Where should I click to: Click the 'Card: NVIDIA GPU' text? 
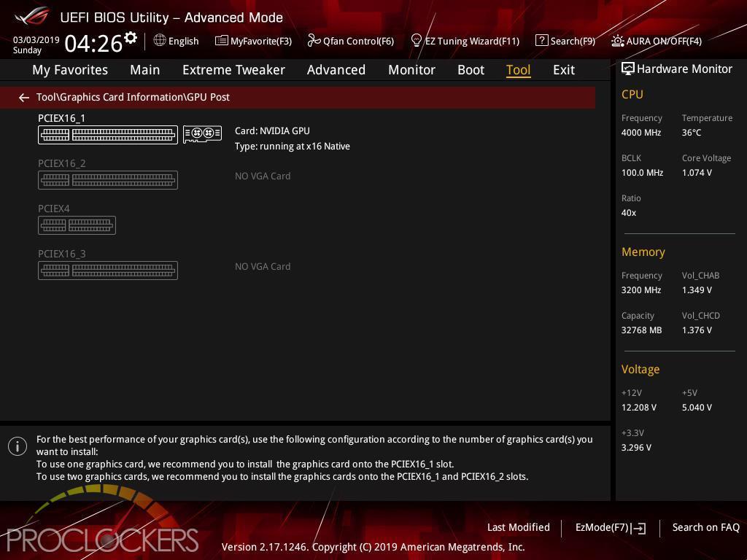coord(272,131)
